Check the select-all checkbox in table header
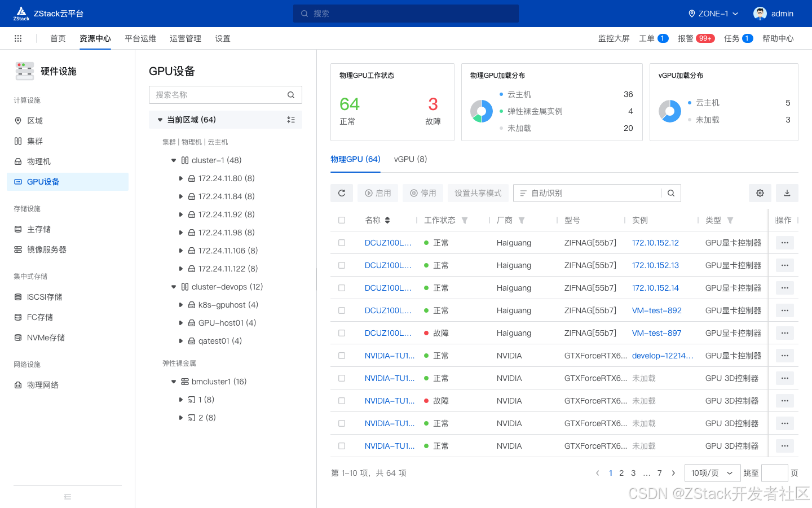The image size is (812, 508). tap(342, 220)
